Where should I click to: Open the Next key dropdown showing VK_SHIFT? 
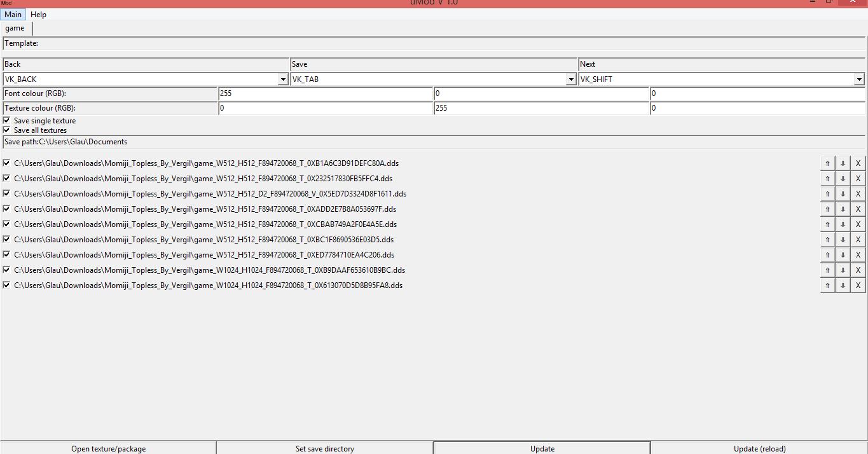coord(859,79)
